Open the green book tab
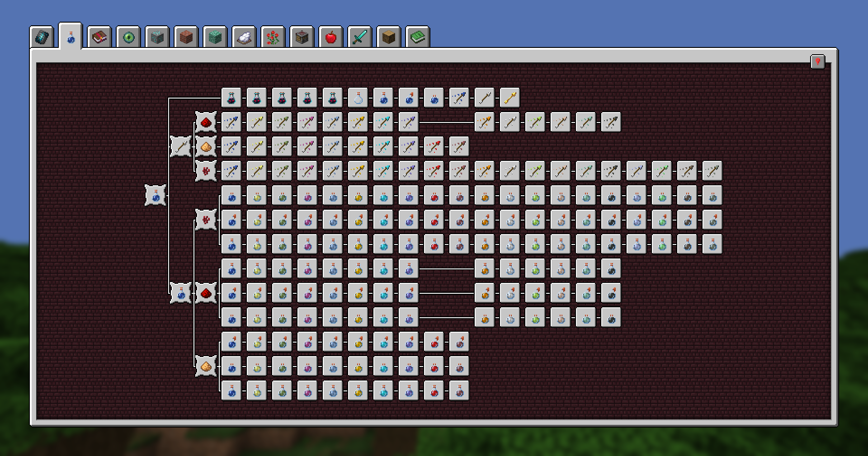This screenshot has height=456, width=868. pyautogui.click(x=418, y=37)
